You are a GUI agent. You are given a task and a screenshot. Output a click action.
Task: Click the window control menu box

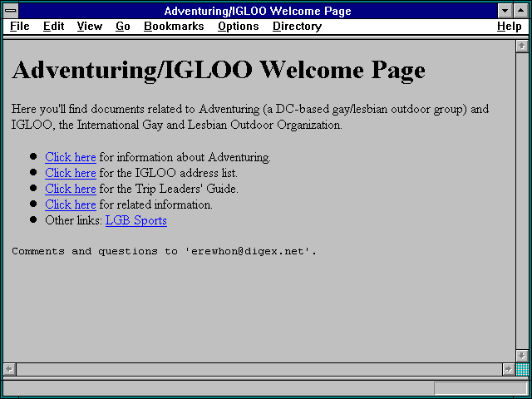click(11, 11)
